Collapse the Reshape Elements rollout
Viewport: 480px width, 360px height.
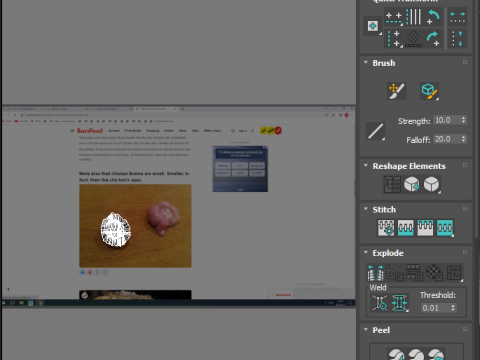click(366, 165)
